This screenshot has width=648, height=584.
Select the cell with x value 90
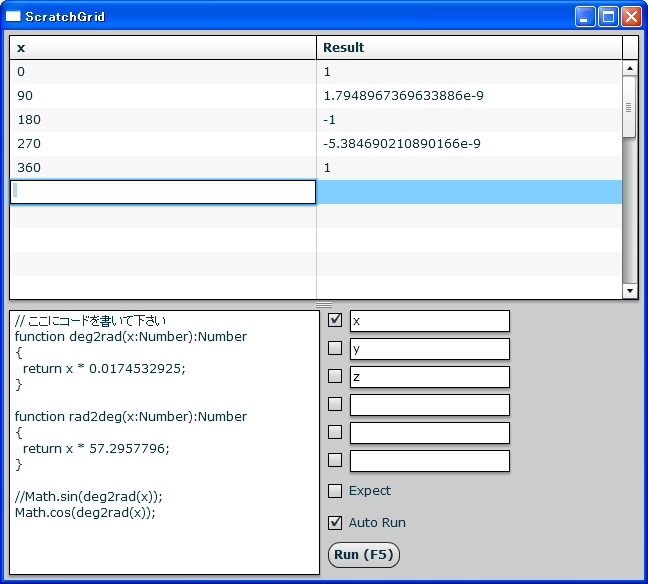pos(163,96)
